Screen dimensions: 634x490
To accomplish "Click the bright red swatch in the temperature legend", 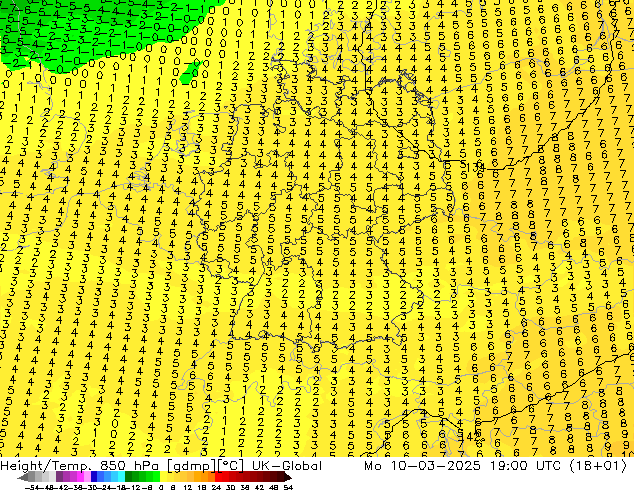I will 218,477.
